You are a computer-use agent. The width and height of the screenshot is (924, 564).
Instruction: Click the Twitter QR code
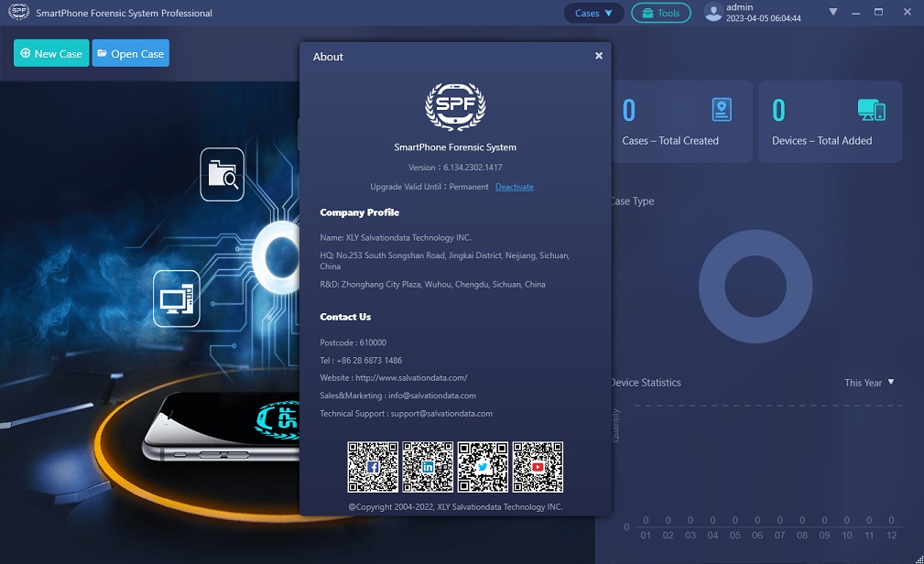tap(483, 467)
